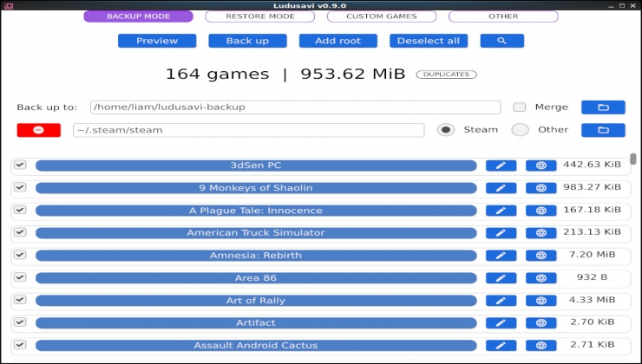Expand A Plague Tale: Innocence row
Viewport: 642px width, 364px height.
(x=256, y=211)
